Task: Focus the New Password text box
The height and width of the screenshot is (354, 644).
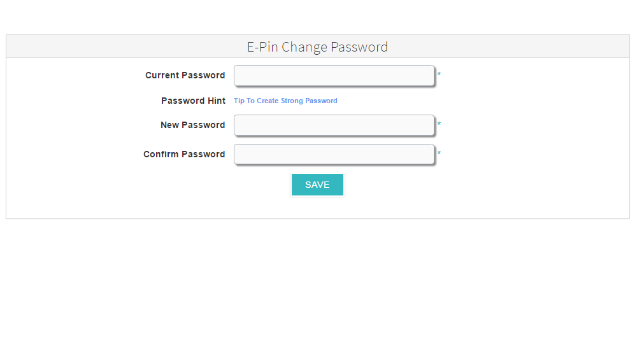Action: click(x=334, y=125)
